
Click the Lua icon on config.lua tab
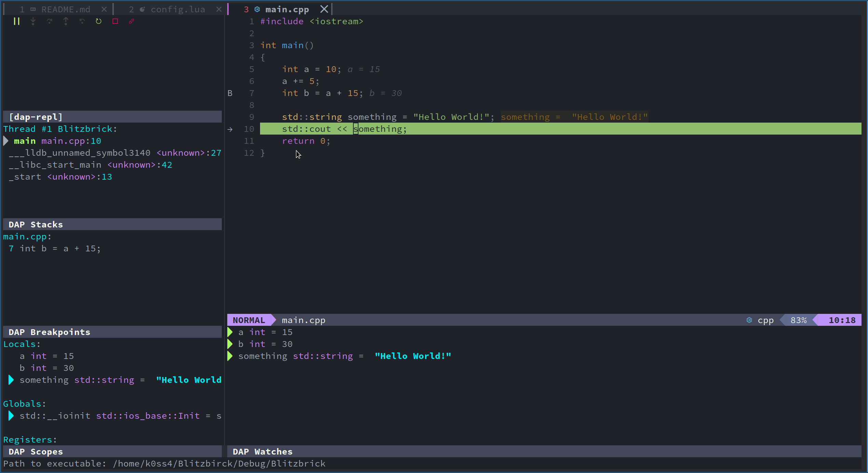coord(143,9)
